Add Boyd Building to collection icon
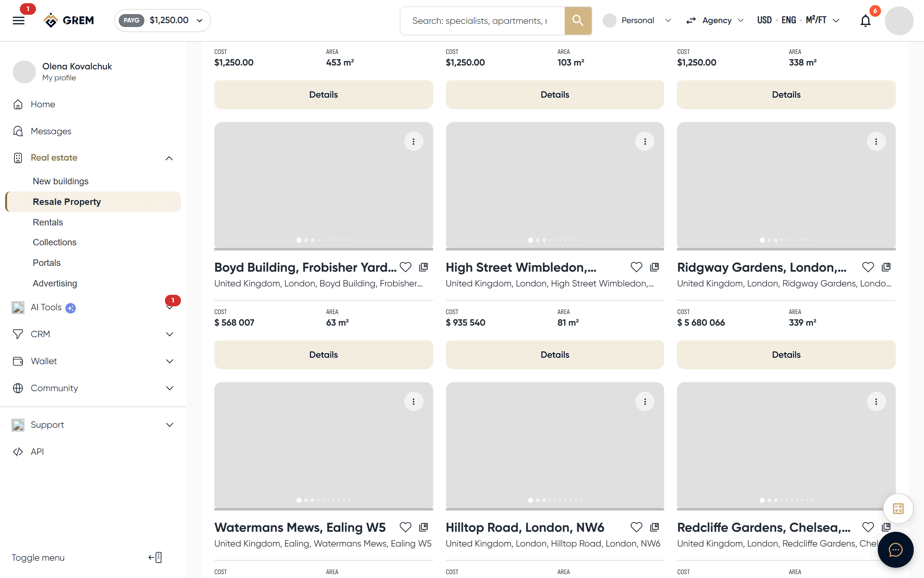This screenshot has width=924, height=578. (x=424, y=267)
